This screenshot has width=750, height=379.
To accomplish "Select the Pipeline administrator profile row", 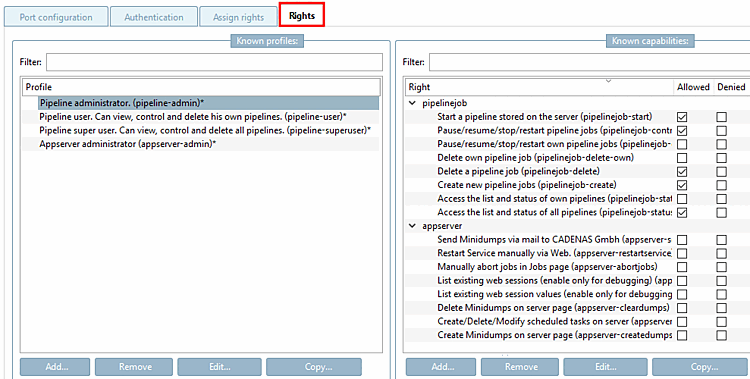I will coord(208,103).
